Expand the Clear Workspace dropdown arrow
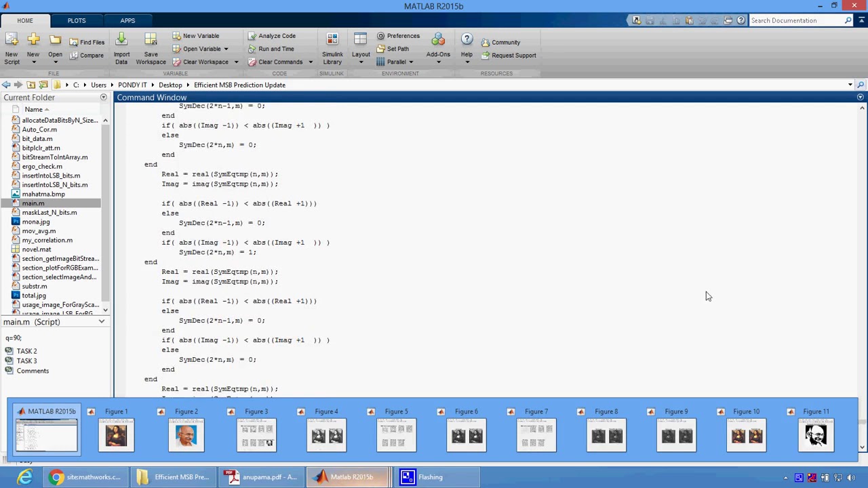Screen dimensions: 868x488 click(x=236, y=62)
